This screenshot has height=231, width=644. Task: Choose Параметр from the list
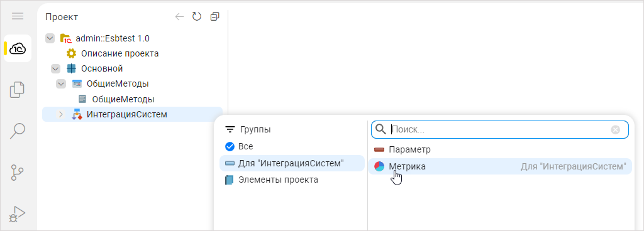[499, 150]
